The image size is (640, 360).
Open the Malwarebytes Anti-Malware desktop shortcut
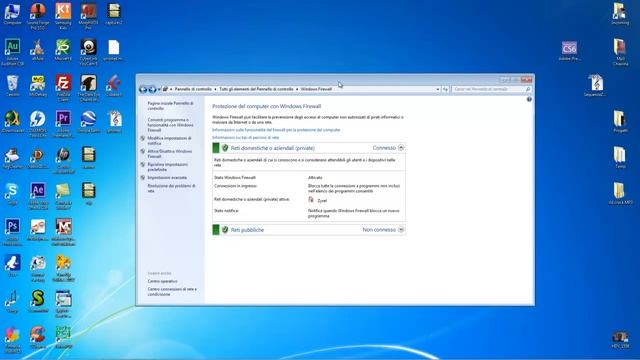[x=63, y=232]
